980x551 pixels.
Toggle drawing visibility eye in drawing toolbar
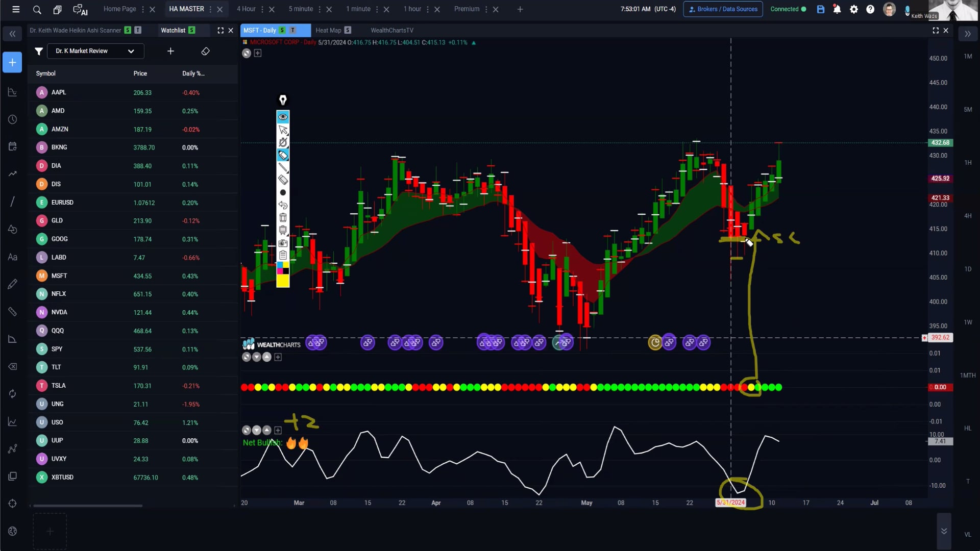click(283, 117)
